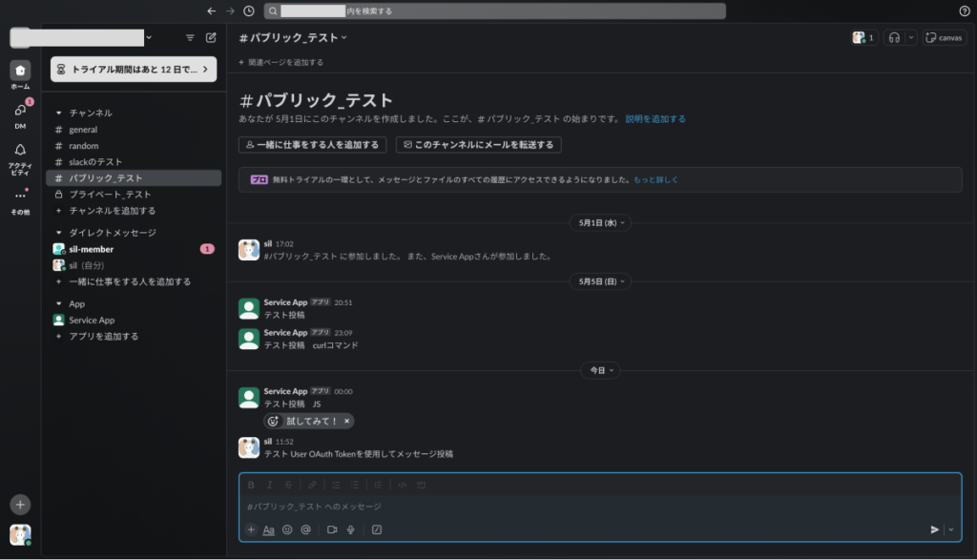Open the send options arrow beside send
The height and width of the screenshot is (560, 977).
[951, 529]
